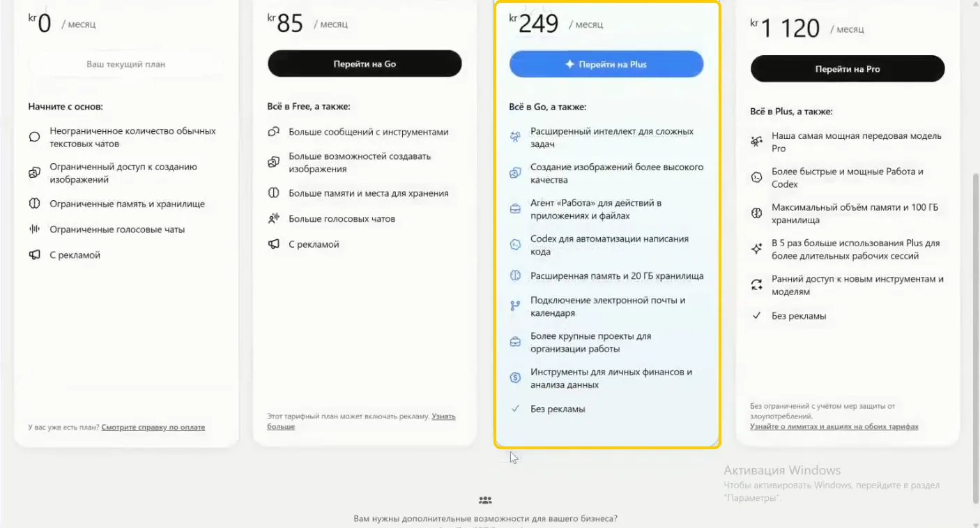Click the chat bubble icon beside unlimited text chats
980x528 pixels.
34,137
